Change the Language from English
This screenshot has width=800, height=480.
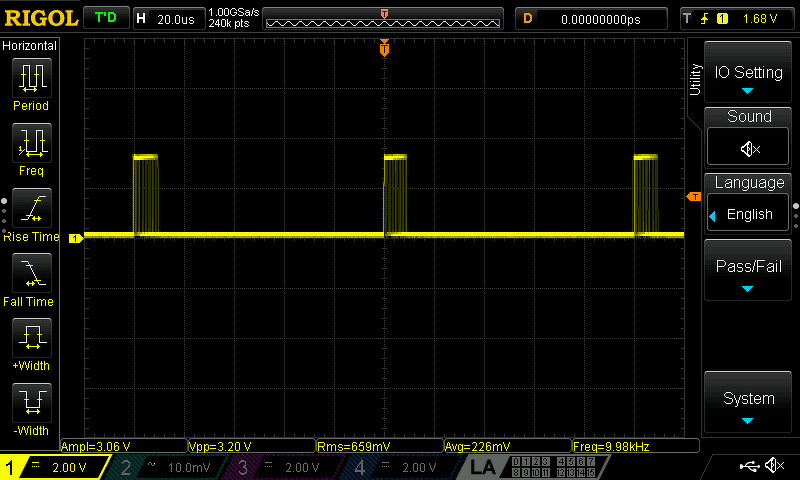[748, 213]
